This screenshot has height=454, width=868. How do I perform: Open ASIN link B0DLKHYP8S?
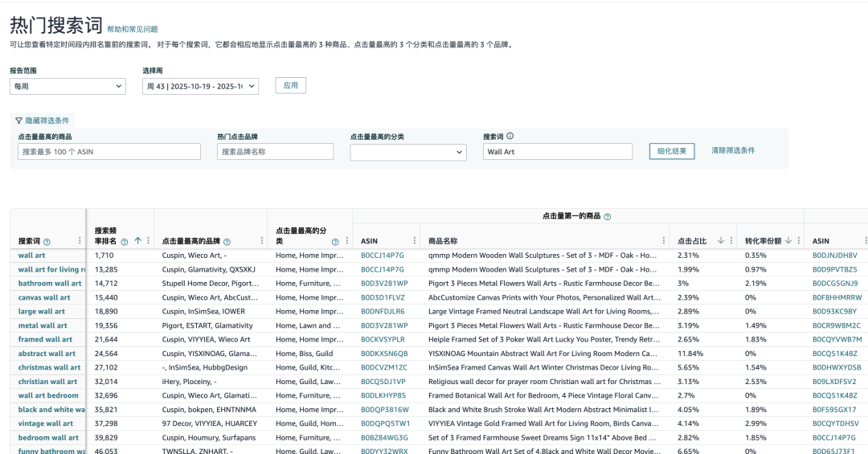(x=383, y=395)
